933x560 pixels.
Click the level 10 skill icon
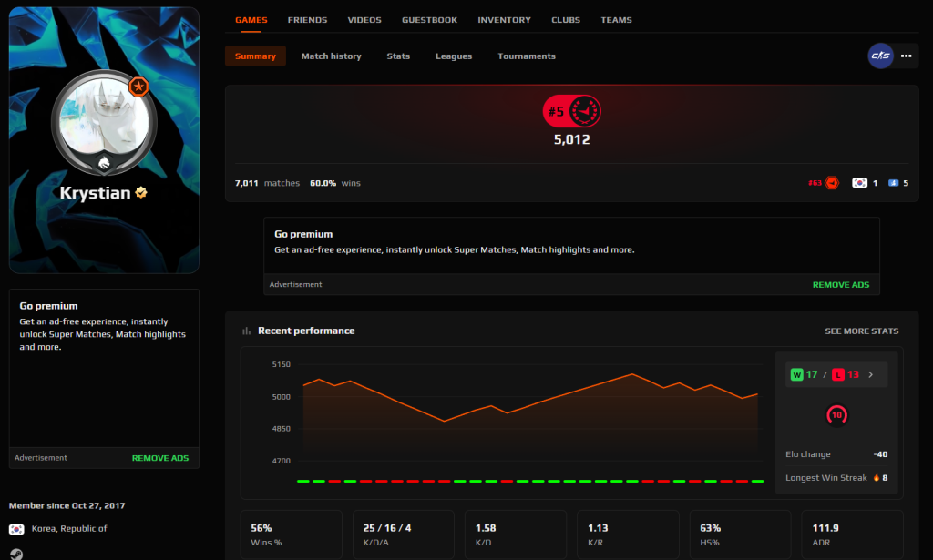(836, 415)
